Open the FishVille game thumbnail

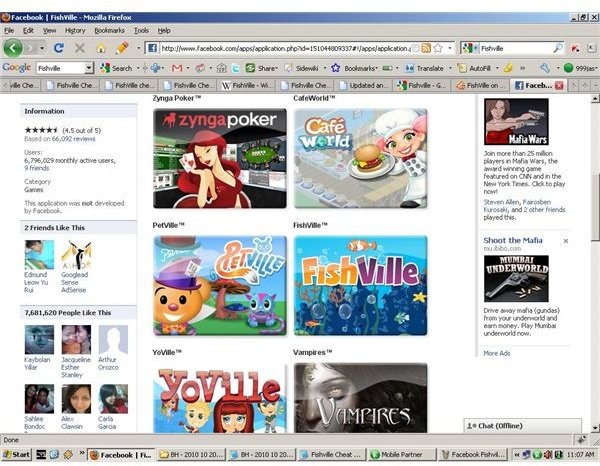tap(360, 285)
